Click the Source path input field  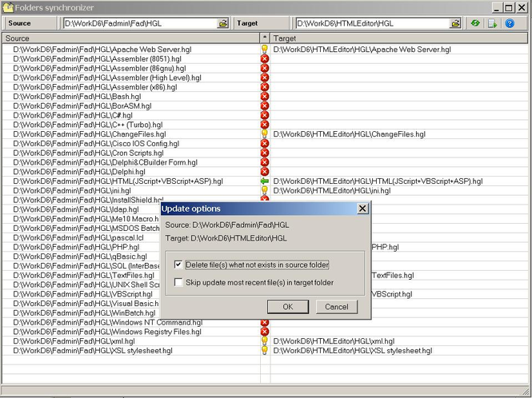(x=141, y=23)
